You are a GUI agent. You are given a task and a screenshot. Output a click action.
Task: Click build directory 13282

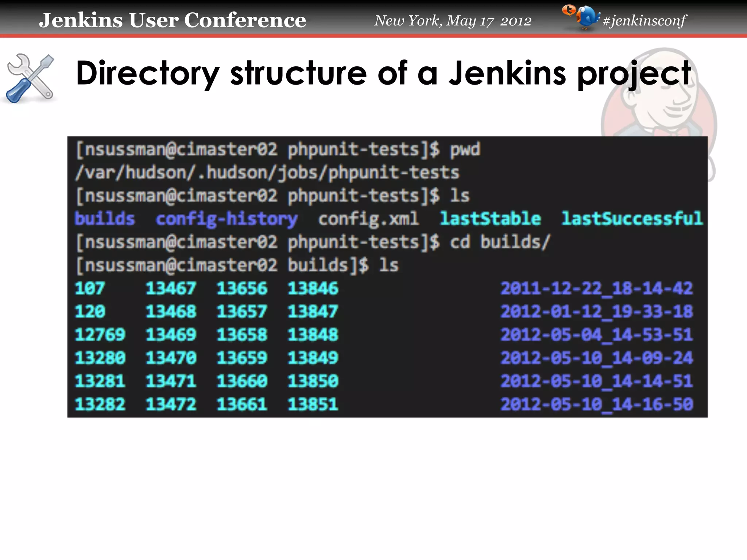click(100, 404)
